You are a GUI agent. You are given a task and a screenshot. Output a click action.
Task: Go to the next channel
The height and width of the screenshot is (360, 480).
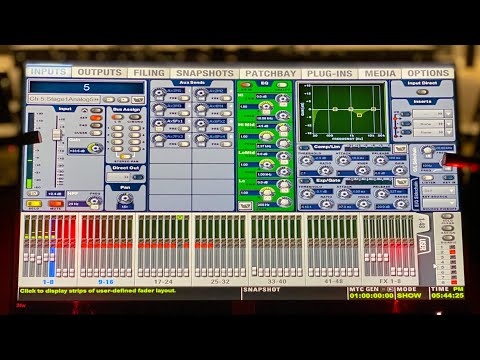point(123,99)
